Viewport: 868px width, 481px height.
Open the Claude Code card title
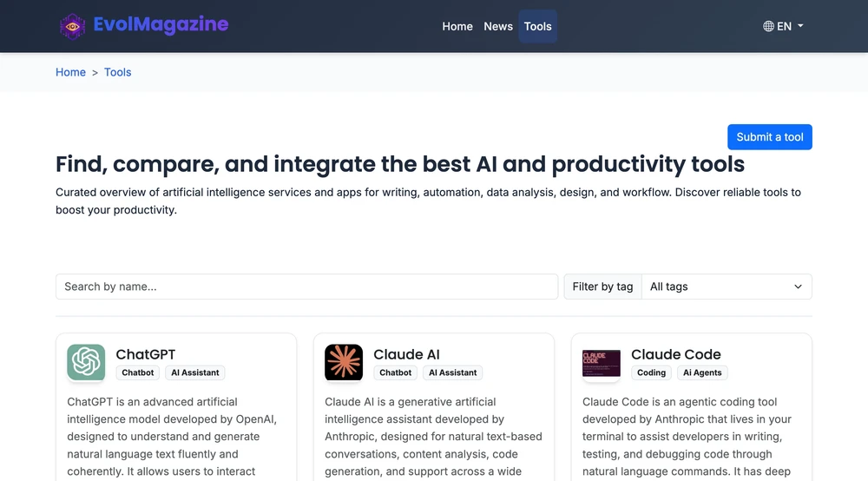676,354
